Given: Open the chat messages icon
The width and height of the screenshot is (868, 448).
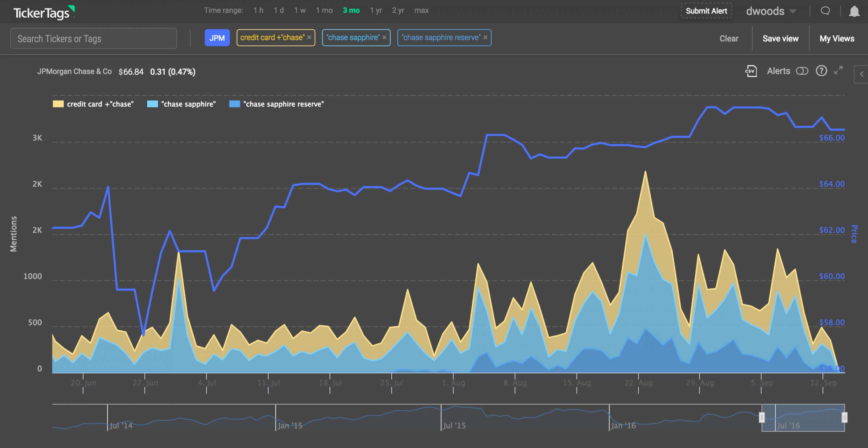Looking at the screenshot, I should (x=825, y=11).
